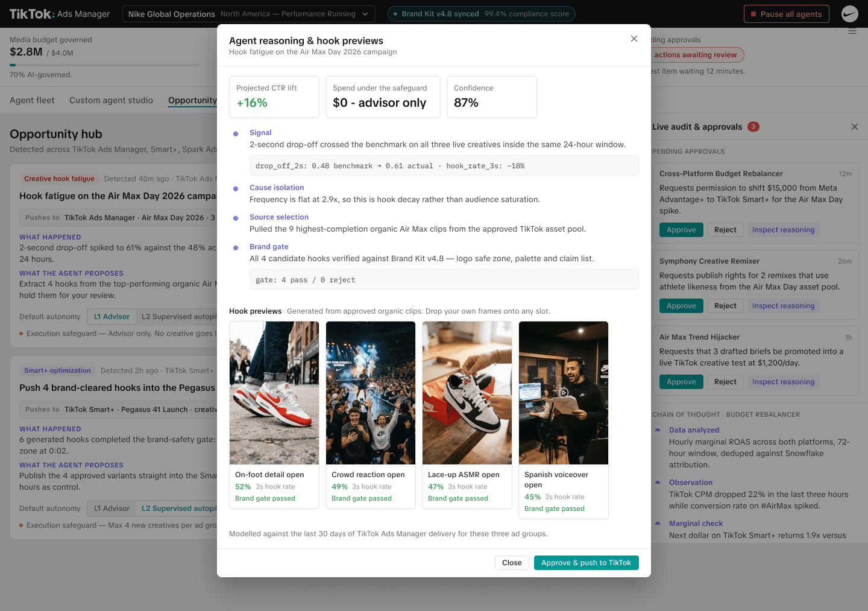Click the Nike swoosh avatar icon
Image resolution: width=868 pixels, height=611 pixels.
click(850, 14)
